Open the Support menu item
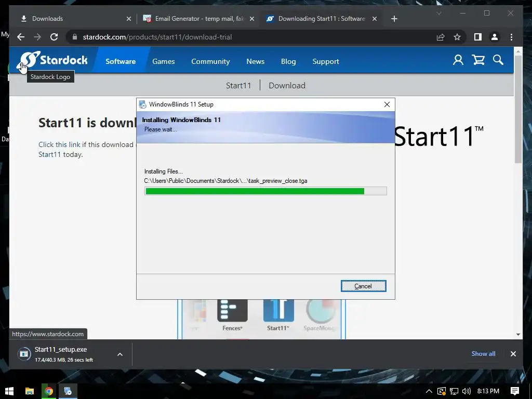Viewport: 532px width, 399px height. tap(326, 61)
